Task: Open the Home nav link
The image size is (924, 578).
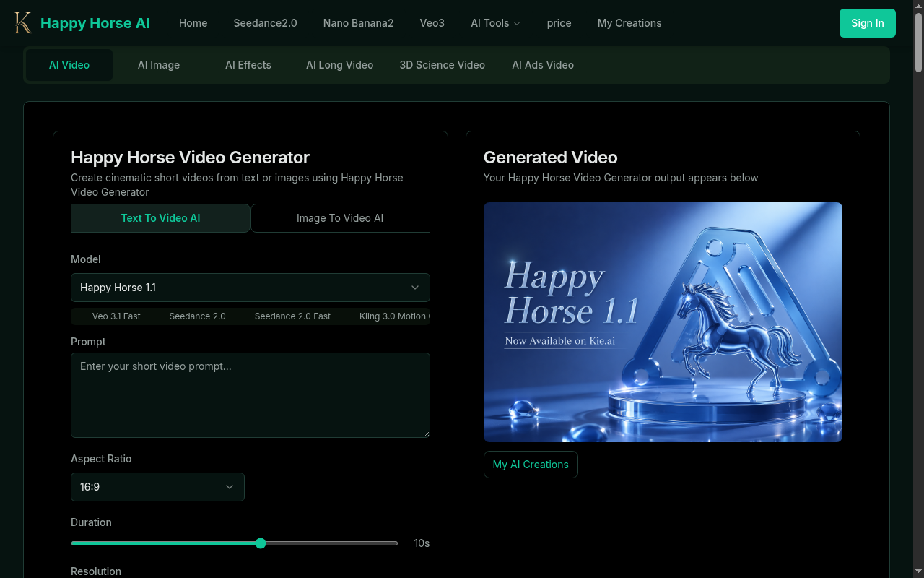Action: point(193,23)
